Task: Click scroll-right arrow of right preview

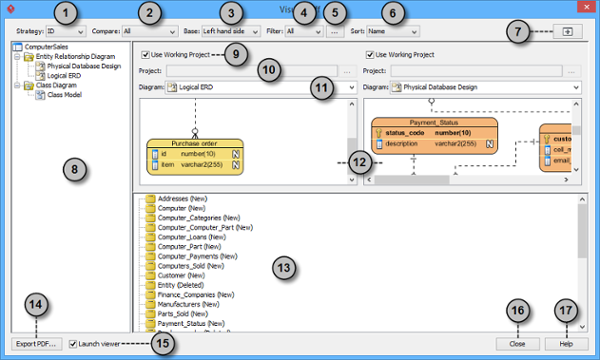Action: [x=566, y=179]
